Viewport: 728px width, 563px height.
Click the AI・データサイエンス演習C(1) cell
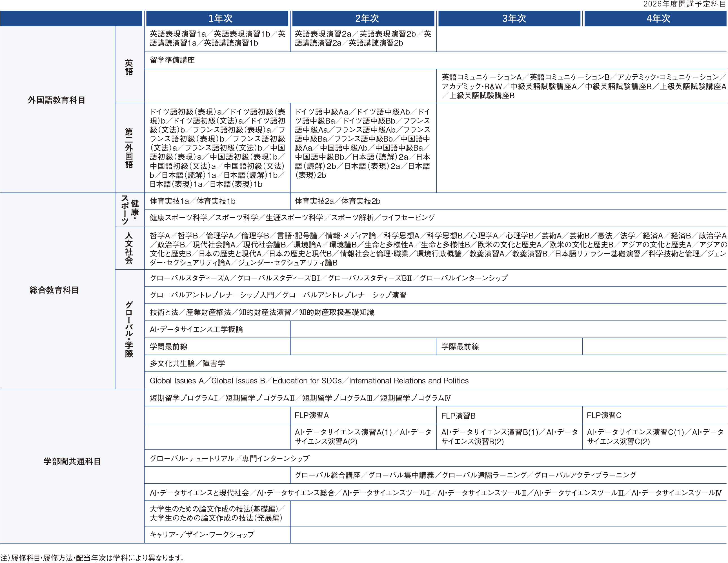pyautogui.click(x=655, y=437)
